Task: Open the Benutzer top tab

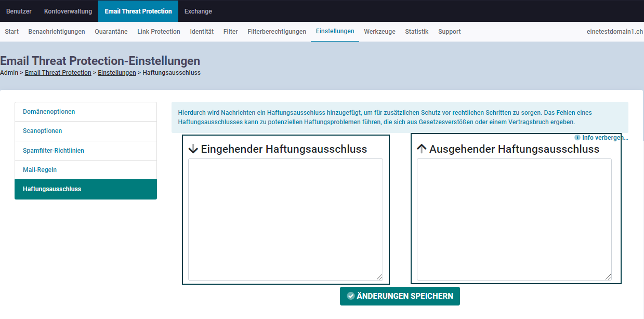Action: point(19,11)
